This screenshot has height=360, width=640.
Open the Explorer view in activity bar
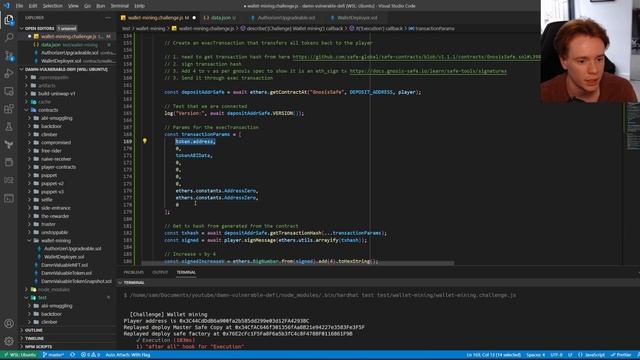[9, 20]
